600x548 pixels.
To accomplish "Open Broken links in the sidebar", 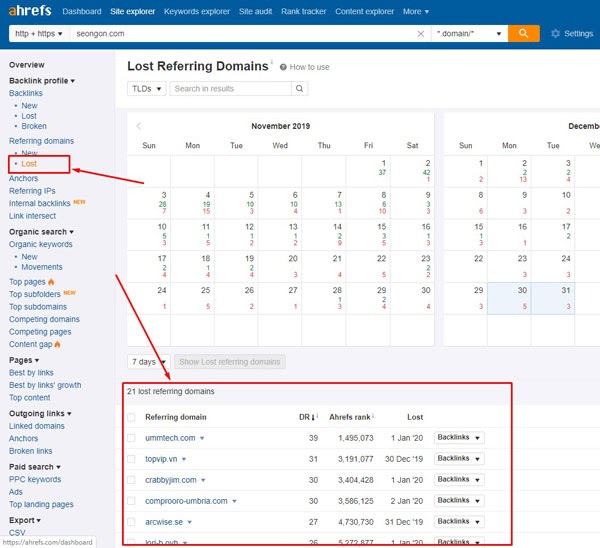I will point(31,451).
